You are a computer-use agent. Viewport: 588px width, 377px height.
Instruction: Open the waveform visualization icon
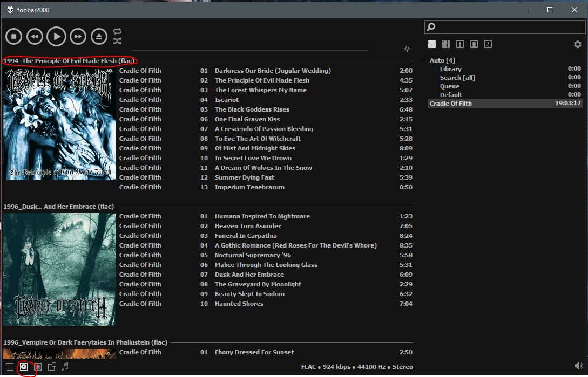(x=407, y=49)
